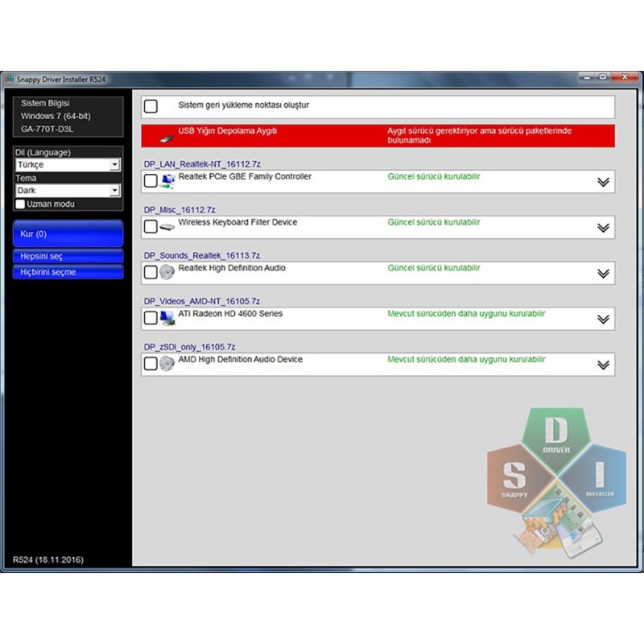Check the Realtek PCIe GBE Family Controller driver
The width and height of the screenshot is (644, 644).
point(151,180)
